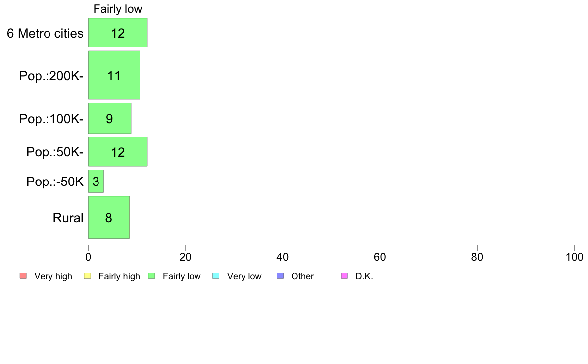The height and width of the screenshot is (364, 588).
Task: Click the Pop.:-50K category label
Action: tap(55, 182)
